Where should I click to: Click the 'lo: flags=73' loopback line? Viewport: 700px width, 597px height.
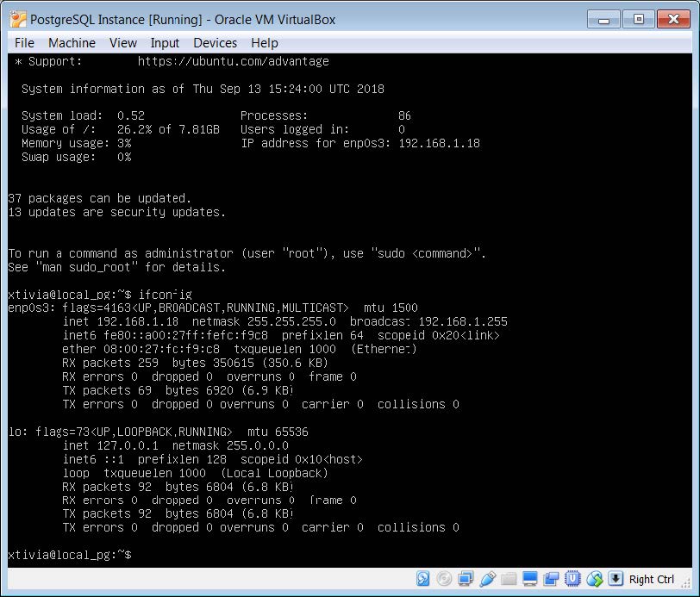tap(158, 432)
